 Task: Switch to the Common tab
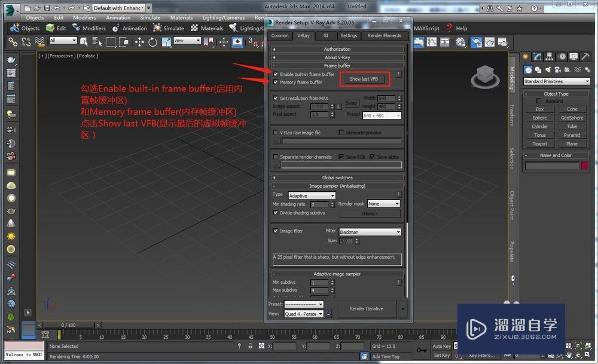(280, 35)
